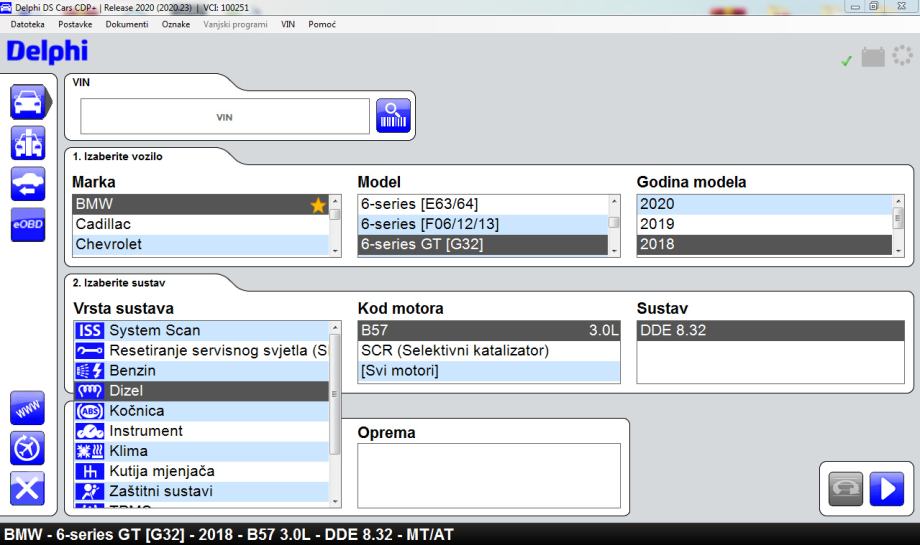Select DDE 8.32 in Sustav list
The image size is (920, 545).
coord(770,330)
